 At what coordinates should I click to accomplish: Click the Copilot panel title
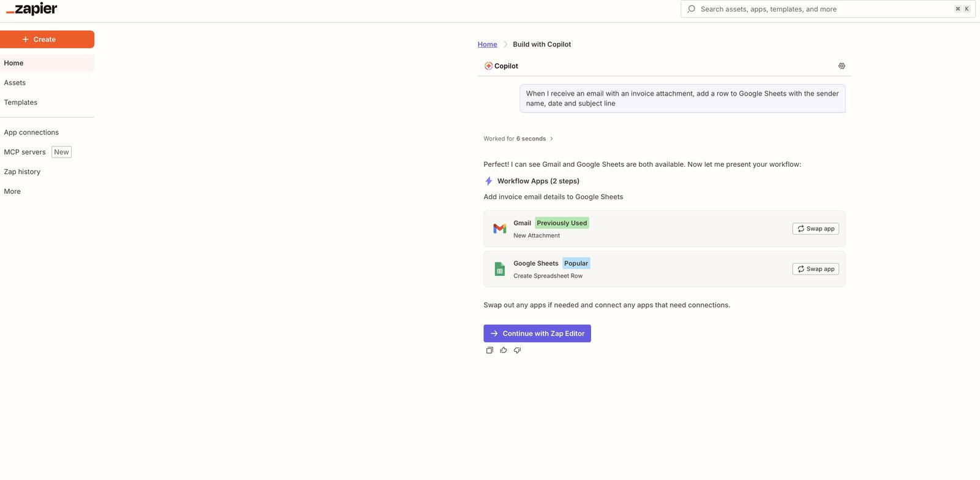(506, 66)
